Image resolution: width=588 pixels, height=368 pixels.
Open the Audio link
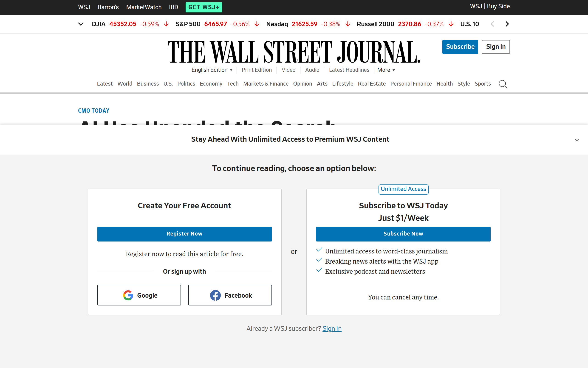312,70
